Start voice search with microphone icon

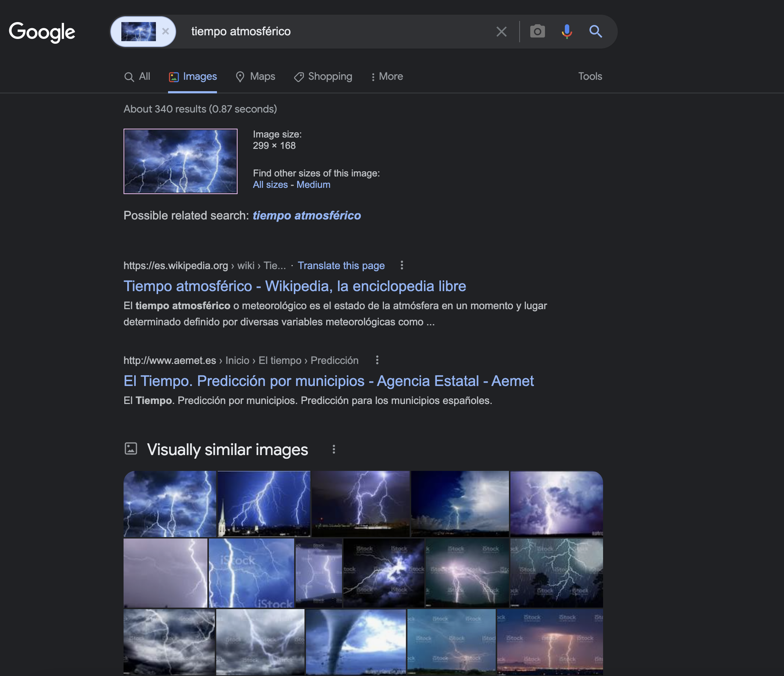(x=566, y=31)
